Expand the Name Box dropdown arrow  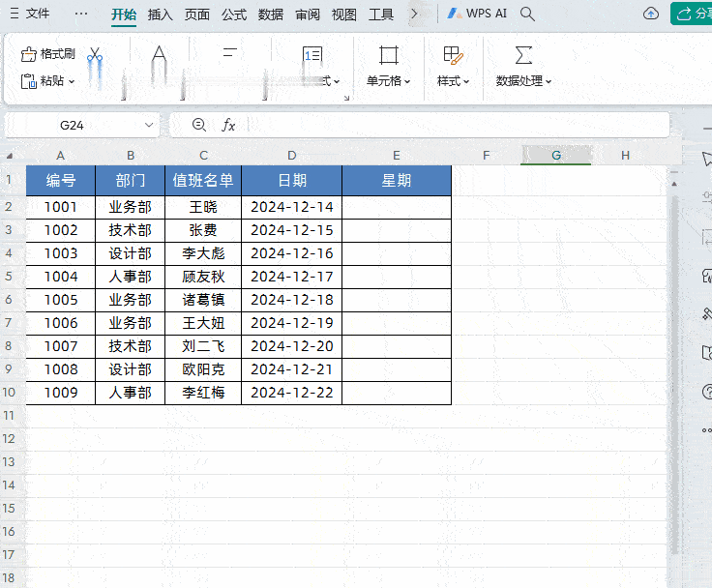pyautogui.click(x=148, y=125)
